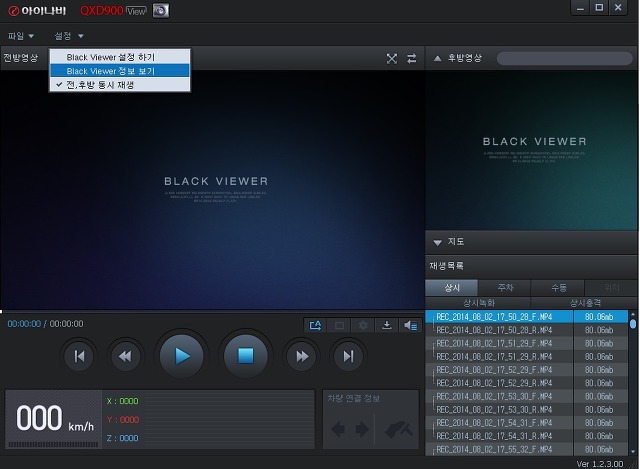Fast forward with the double-right arrow button
The width and height of the screenshot is (640, 469).
point(302,356)
